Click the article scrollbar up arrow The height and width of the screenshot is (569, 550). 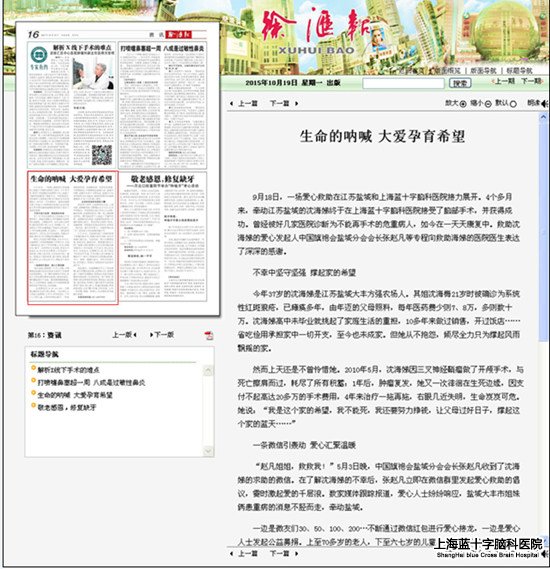[543, 117]
